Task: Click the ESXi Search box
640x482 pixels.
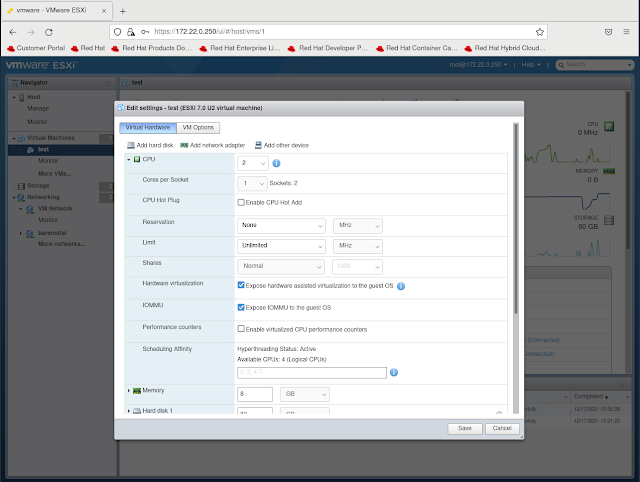Action: 594,65
